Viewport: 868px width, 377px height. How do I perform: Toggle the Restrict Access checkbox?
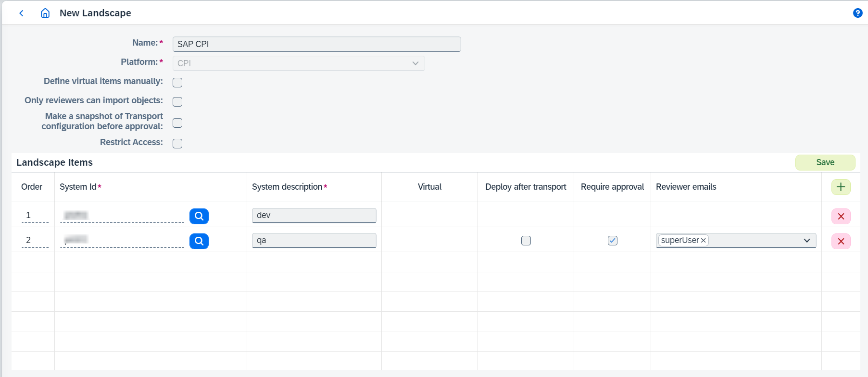177,144
